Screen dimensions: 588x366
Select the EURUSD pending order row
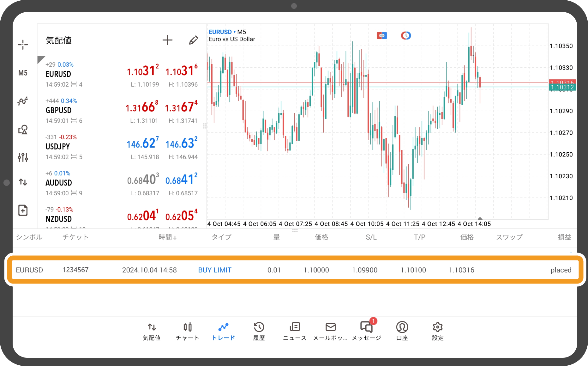[294, 270]
